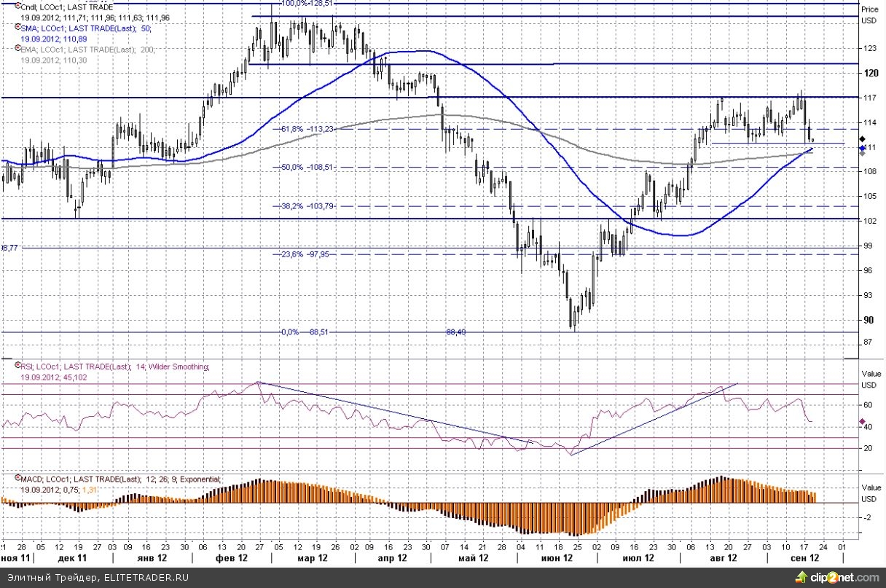This screenshot has height=588, width=886.
Task: Click the red icon beside the RSI legend
Action: click(17, 366)
